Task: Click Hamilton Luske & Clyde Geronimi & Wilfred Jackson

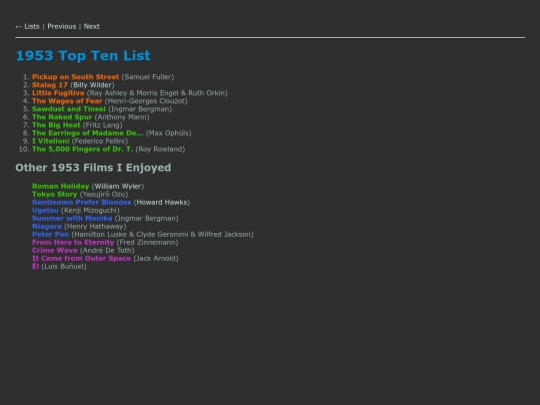Action: (x=162, y=235)
